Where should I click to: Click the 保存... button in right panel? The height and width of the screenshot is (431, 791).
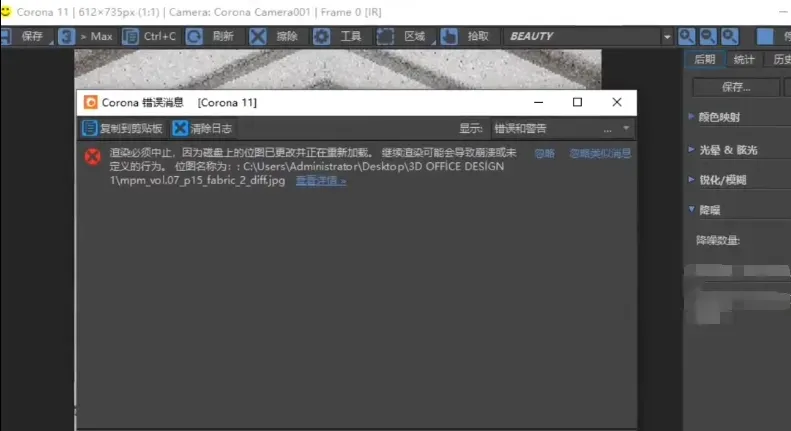[736, 87]
